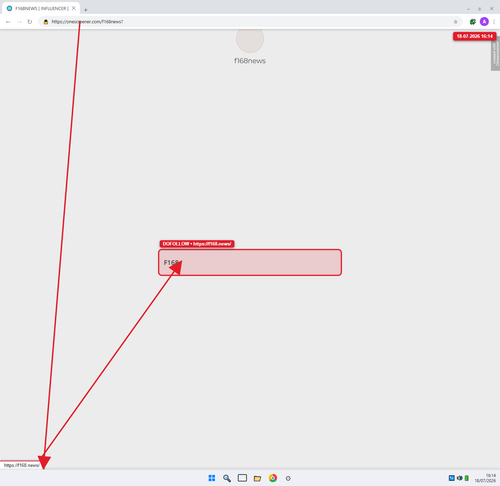Focus the address bar URL field
The width and height of the screenshot is (500, 486).
tap(250, 22)
